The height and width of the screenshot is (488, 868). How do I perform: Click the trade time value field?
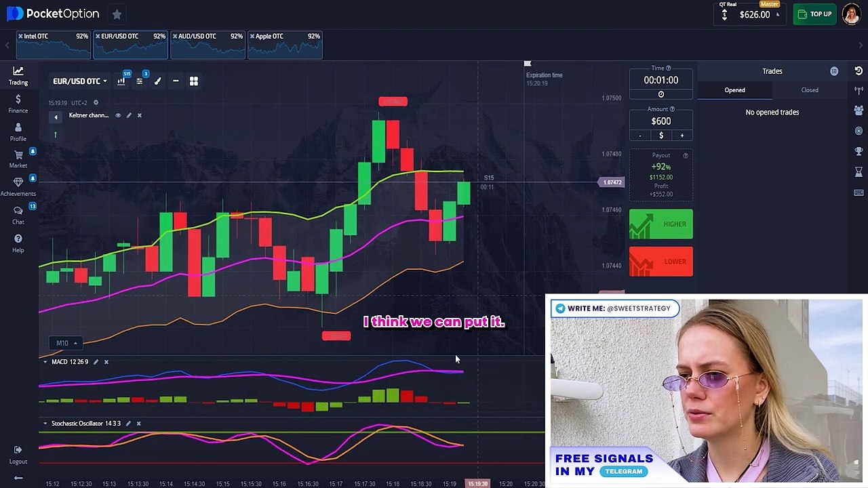pyautogui.click(x=661, y=80)
